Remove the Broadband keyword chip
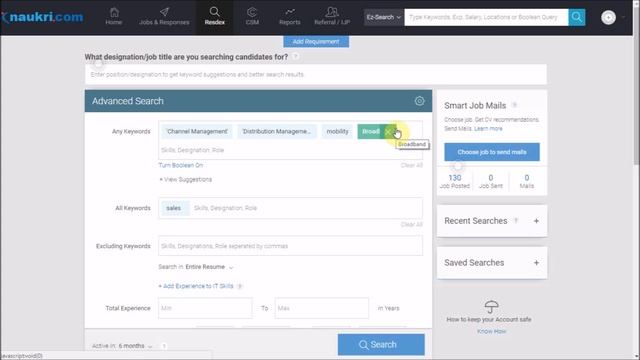This screenshot has width=640, height=360. [x=388, y=132]
